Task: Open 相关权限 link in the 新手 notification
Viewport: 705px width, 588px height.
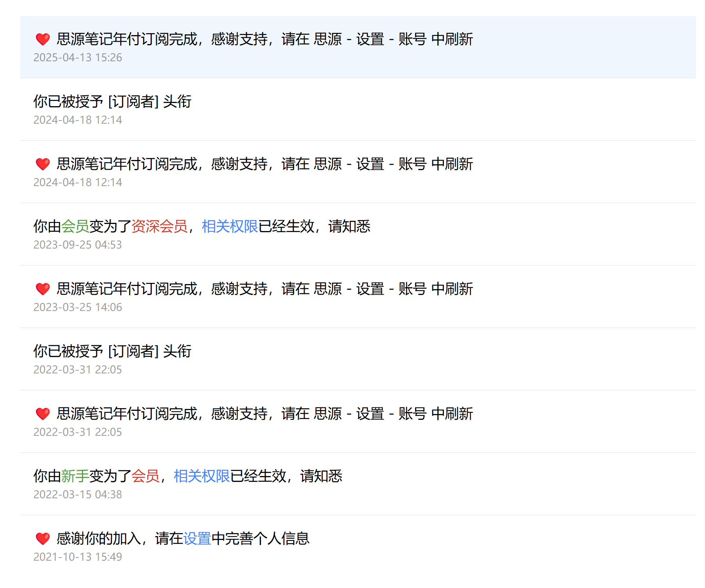Action: tap(202, 476)
